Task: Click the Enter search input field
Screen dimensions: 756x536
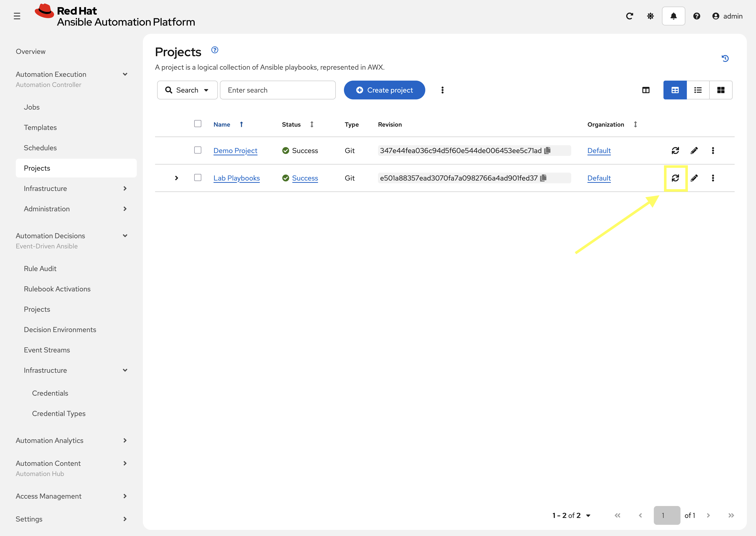Action: 278,90
